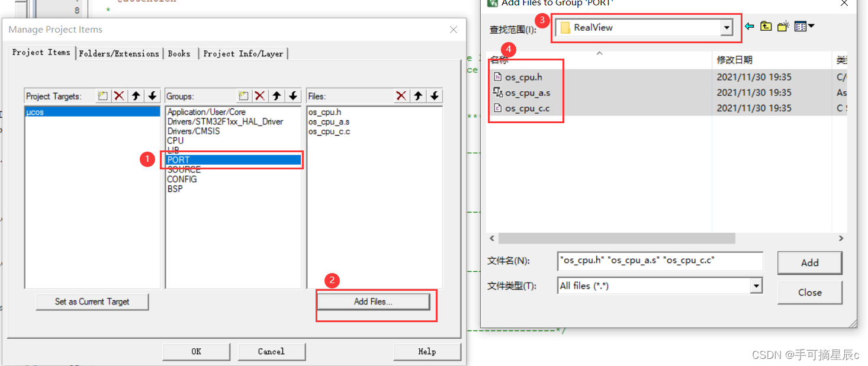Viewport: 868px width, 366px height.
Task: Select Drivers/CMSIS group
Action: coord(193,131)
